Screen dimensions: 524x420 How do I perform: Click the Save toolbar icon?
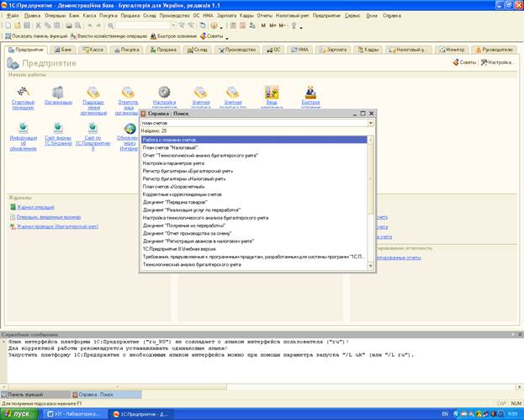click(27, 25)
